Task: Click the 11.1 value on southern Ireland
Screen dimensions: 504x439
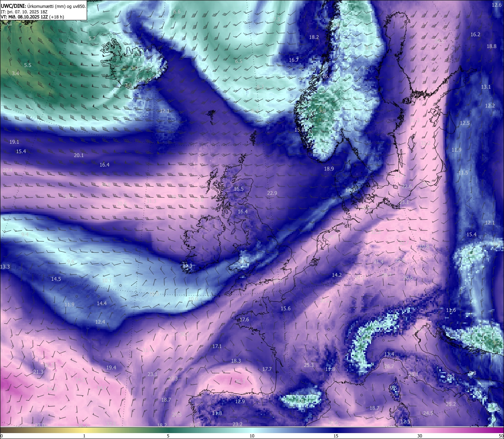Action: tap(187, 266)
